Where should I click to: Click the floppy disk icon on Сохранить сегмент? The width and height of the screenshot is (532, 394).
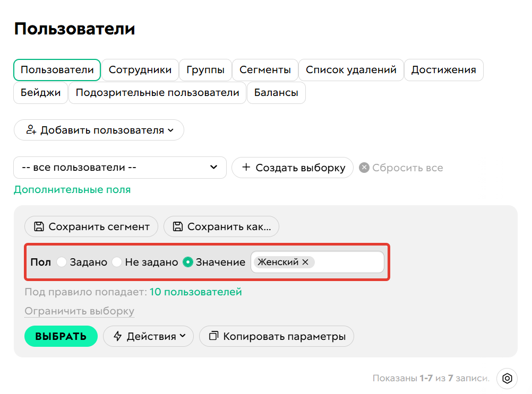[x=39, y=226]
